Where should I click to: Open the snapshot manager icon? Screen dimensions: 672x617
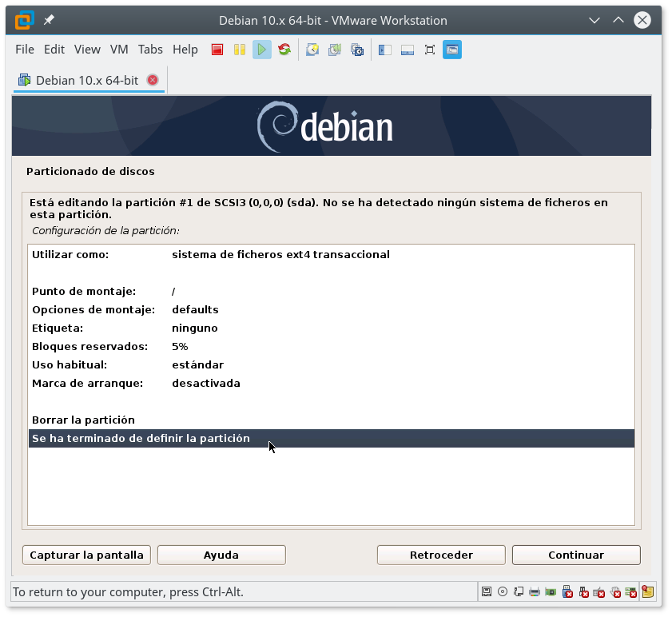point(357,50)
